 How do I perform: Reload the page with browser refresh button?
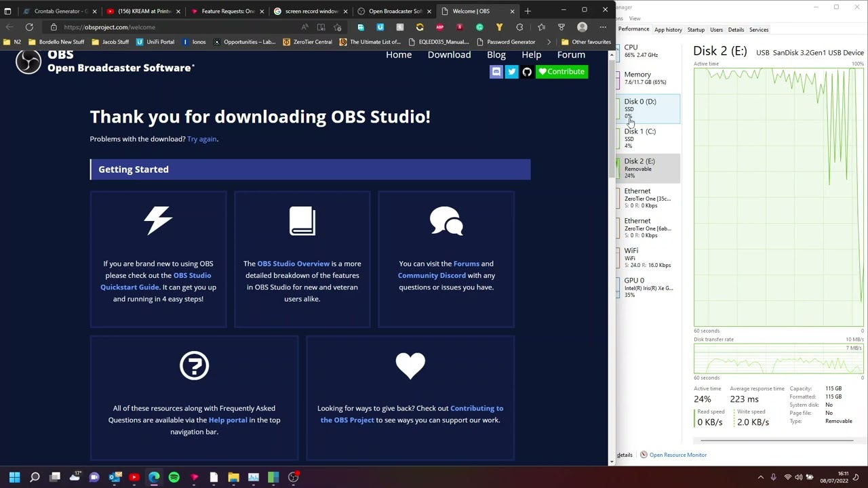[29, 27]
